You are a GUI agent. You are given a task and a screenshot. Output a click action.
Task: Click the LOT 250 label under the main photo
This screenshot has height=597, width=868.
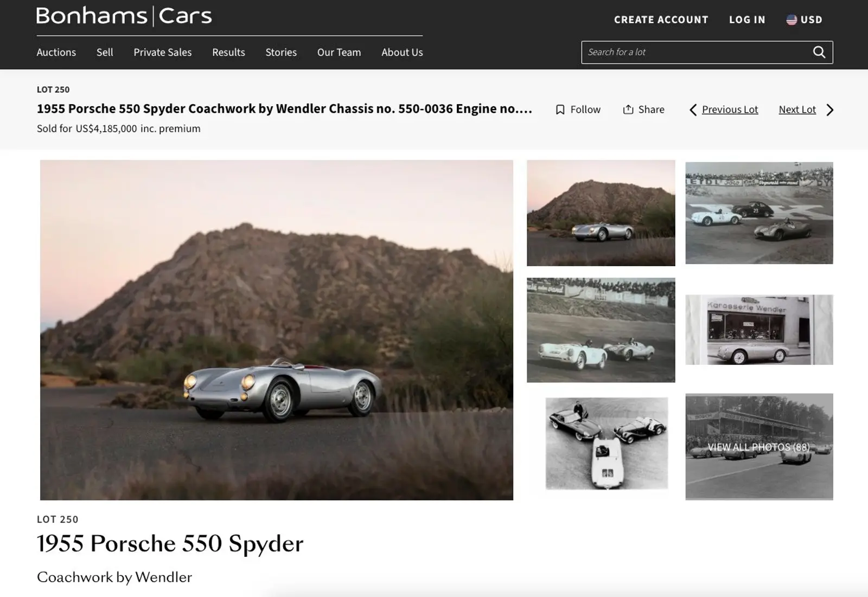(x=58, y=519)
